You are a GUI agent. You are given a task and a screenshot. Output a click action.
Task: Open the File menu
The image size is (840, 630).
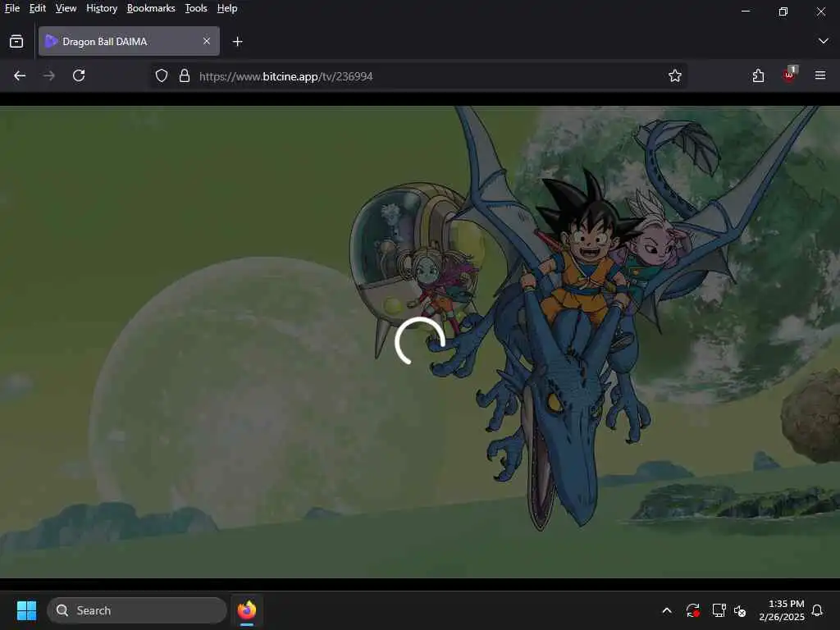(x=11, y=8)
